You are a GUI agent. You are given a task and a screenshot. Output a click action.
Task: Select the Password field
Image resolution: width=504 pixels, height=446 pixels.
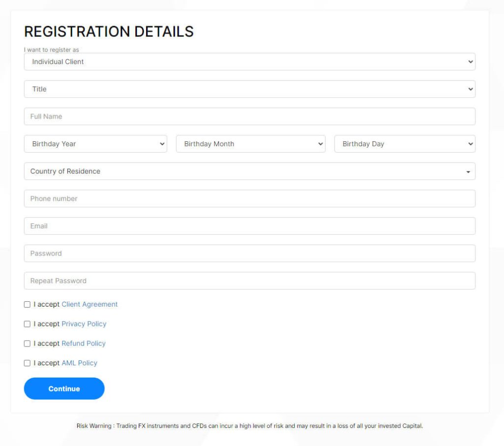(250, 253)
